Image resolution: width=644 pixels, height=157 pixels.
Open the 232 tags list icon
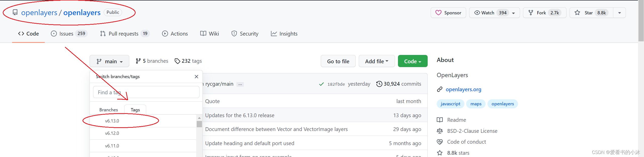177,61
